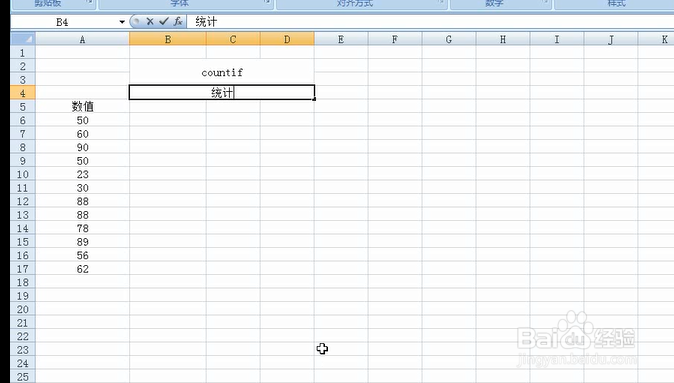Screen dimensions: 674x383
Task: Select row 25 header
Action: [23, 377]
